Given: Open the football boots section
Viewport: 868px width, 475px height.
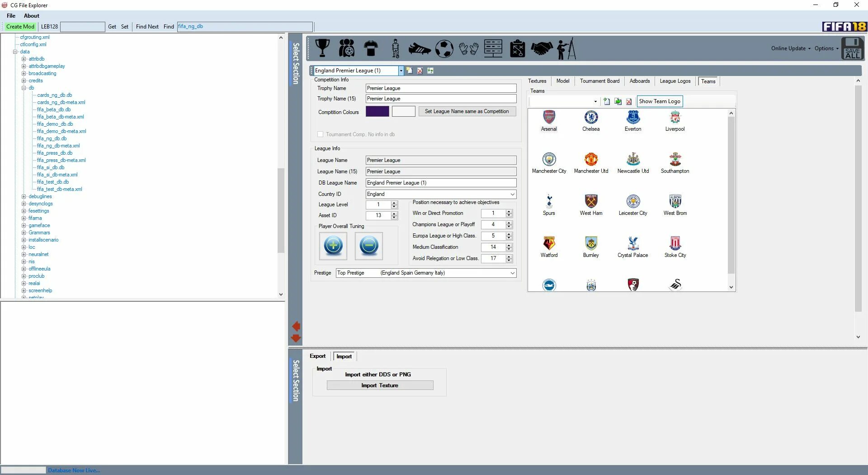Looking at the screenshot, I should 420,48.
